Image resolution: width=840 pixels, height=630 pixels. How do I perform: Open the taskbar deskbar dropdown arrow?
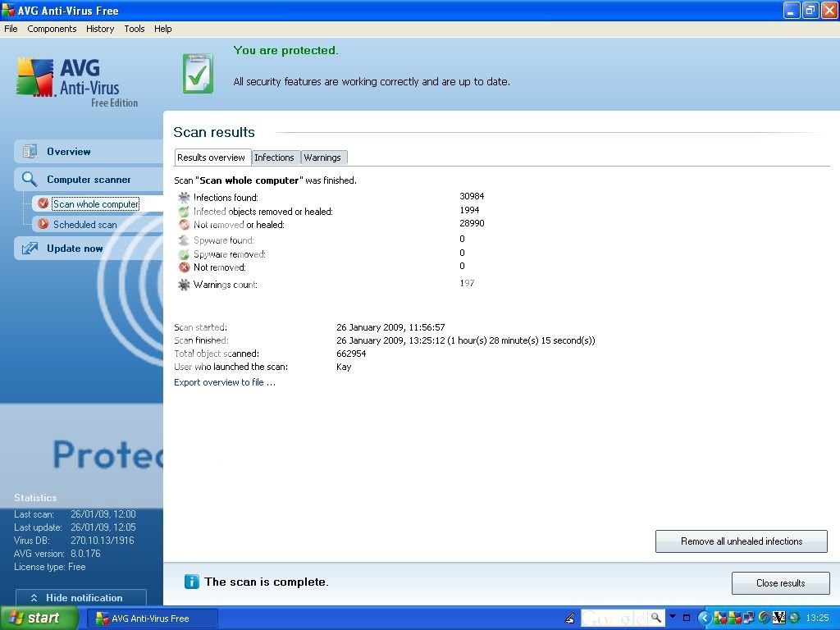coord(673,617)
